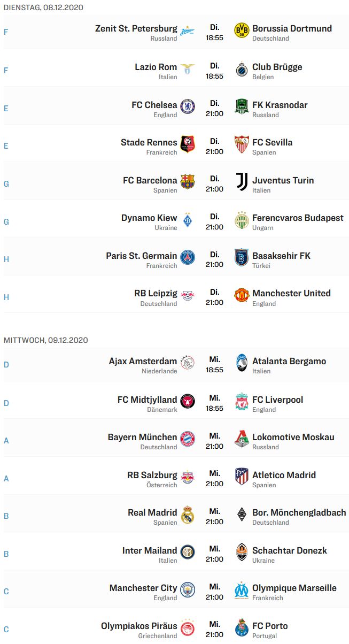This screenshot has height=644, width=349.
Task: Click group C link beside Olympiakos Piräus
Action: pos(6,630)
